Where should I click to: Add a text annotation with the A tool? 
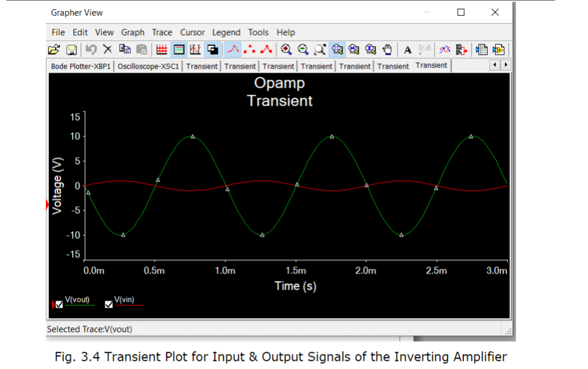406,49
